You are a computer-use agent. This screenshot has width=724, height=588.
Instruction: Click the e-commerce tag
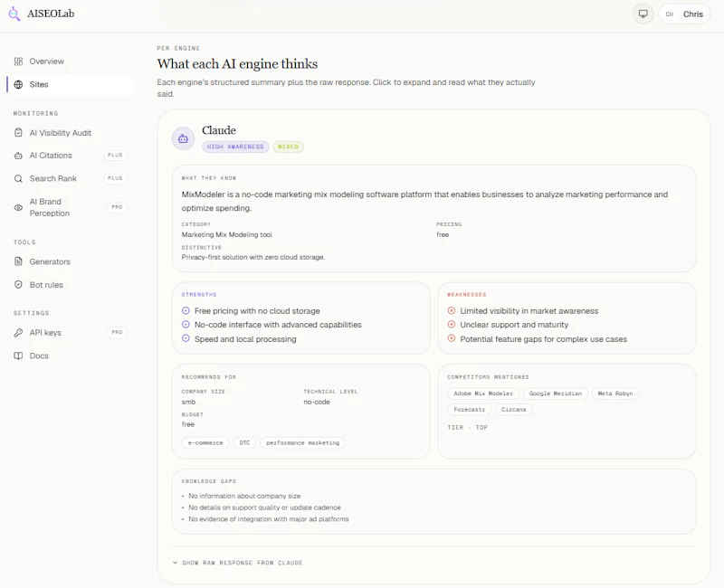click(205, 443)
